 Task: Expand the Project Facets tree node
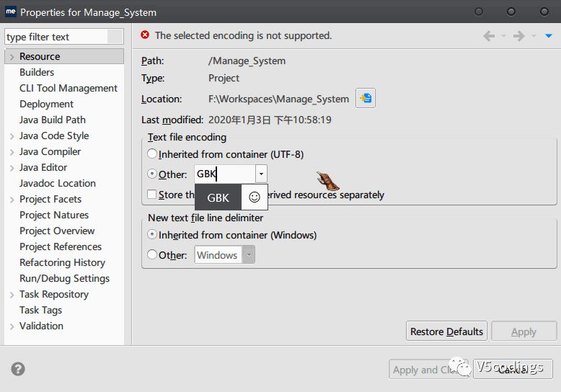tap(12, 200)
